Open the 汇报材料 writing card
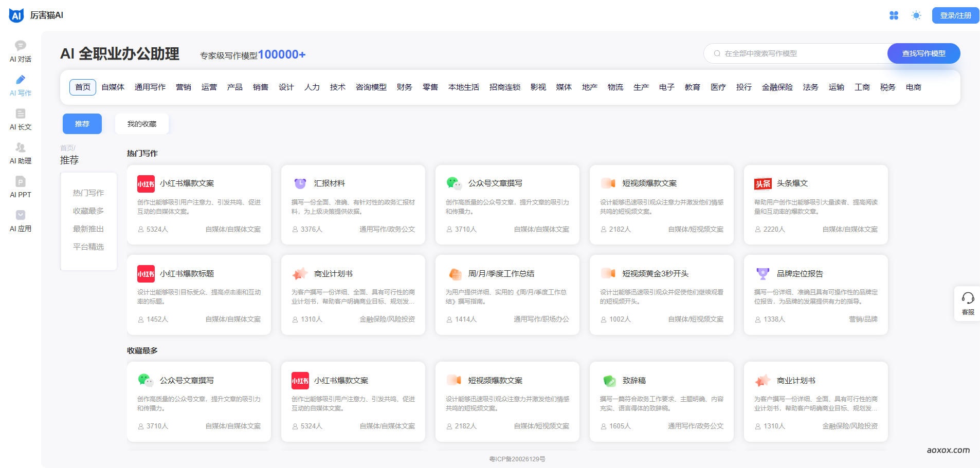 click(353, 204)
